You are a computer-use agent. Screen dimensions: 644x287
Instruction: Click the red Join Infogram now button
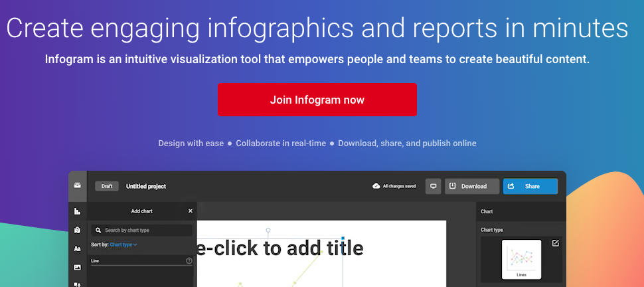[317, 100]
